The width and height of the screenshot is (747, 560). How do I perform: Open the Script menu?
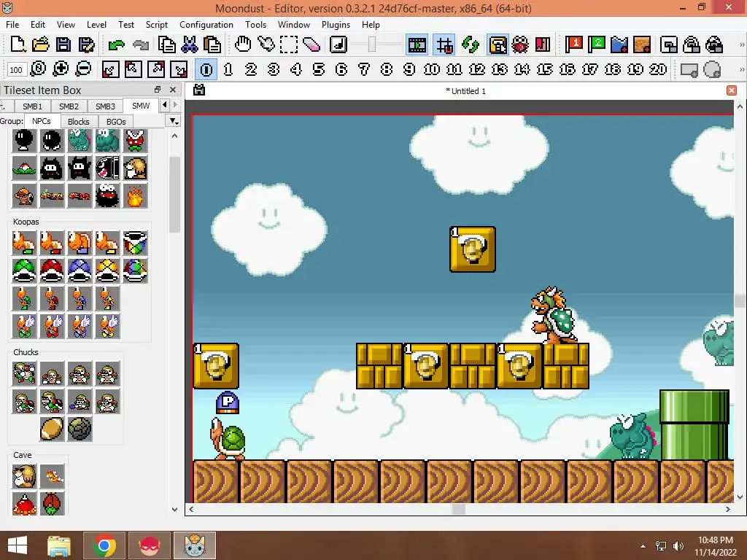click(x=156, y=24)
